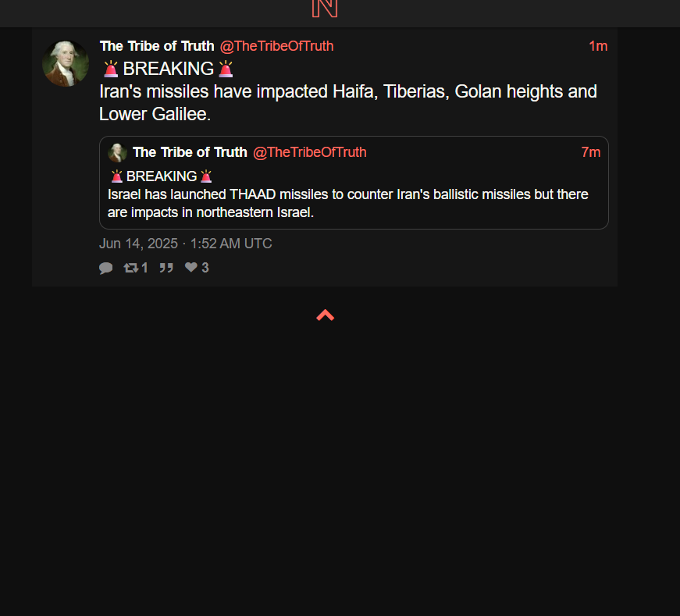Jump back to top with red chevron

[x=326, y=315]
